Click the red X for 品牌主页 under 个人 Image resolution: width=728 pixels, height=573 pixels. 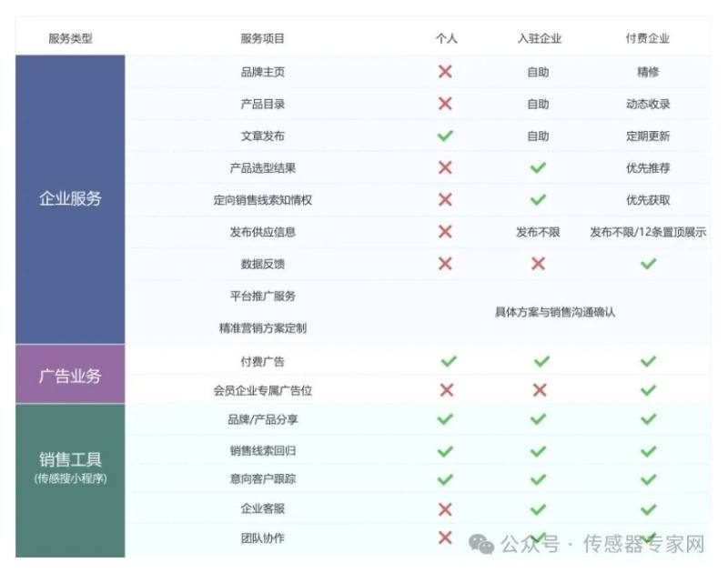click(445, 72)
